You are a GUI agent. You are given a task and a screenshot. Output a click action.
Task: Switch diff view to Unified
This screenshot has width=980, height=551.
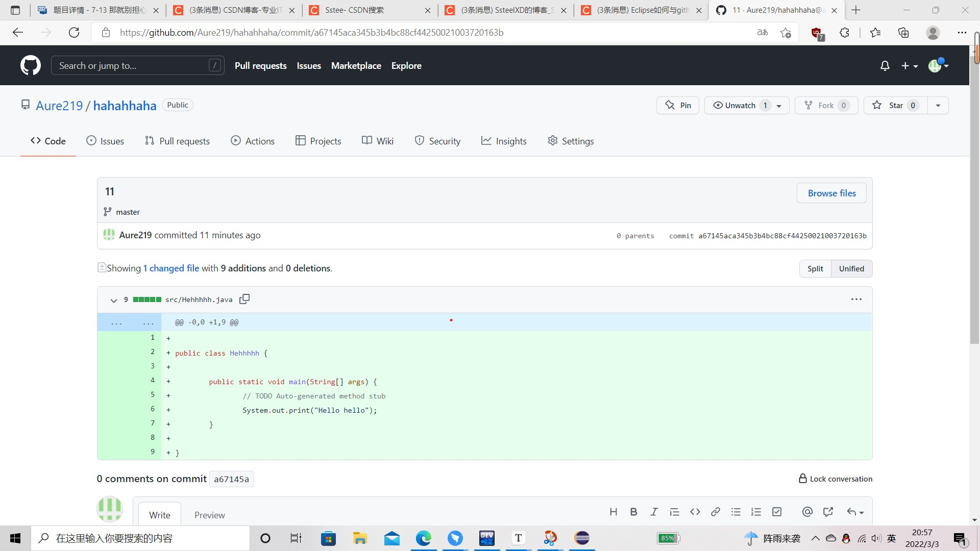(x=851, y=268)
